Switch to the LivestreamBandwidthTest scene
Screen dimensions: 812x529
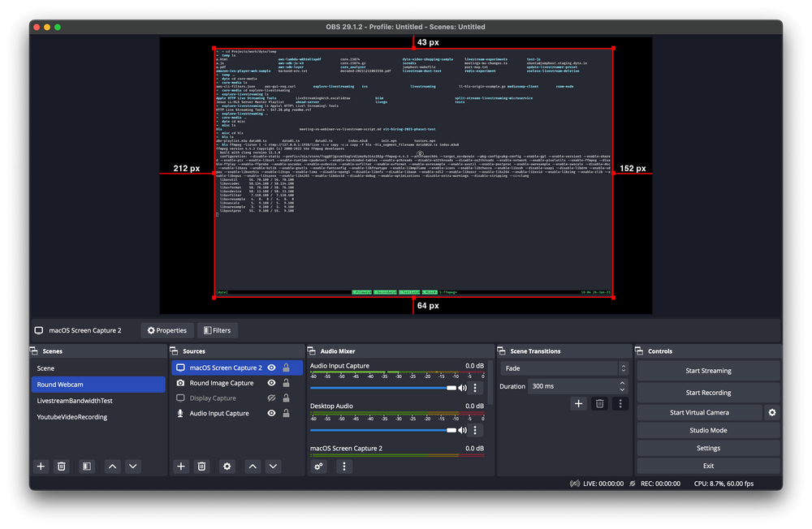[x=75, y=401]
